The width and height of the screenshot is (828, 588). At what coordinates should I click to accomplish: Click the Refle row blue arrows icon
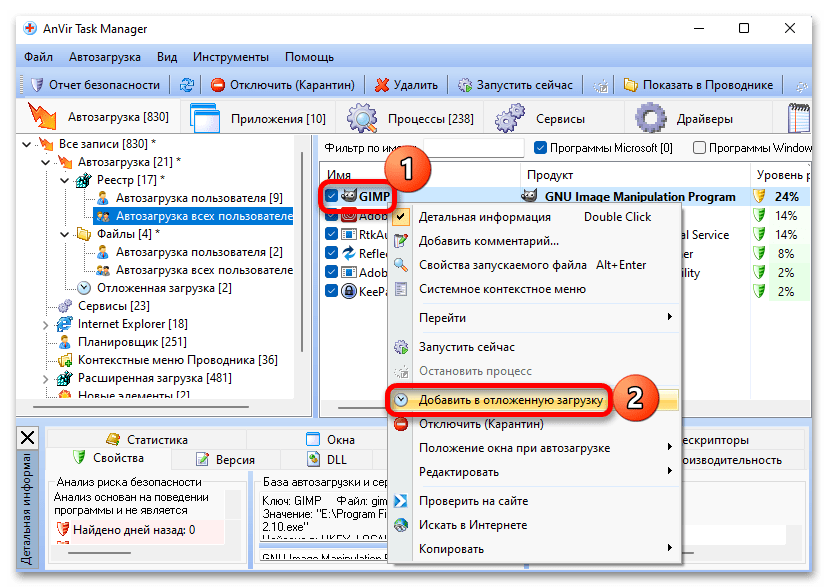point(349,253)
